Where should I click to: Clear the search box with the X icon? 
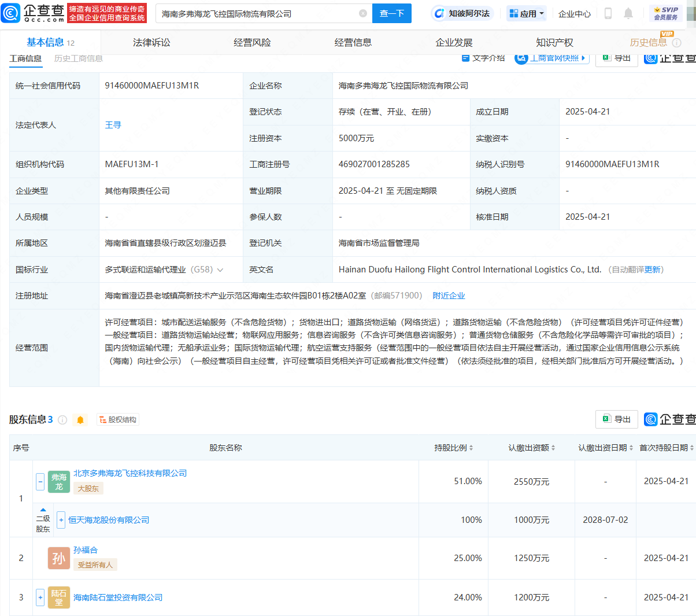click(x=362, y=13)
